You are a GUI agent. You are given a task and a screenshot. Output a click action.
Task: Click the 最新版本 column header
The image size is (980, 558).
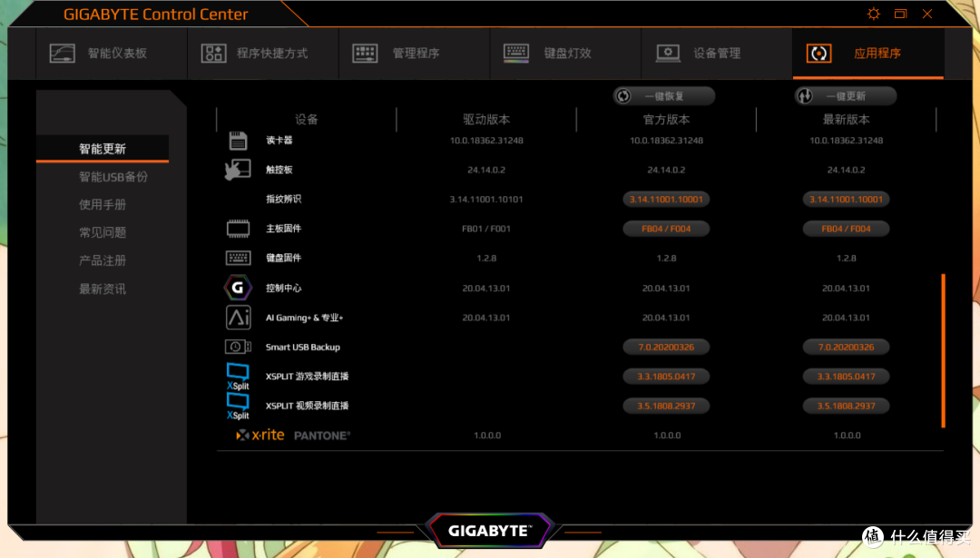pos(847,120)
